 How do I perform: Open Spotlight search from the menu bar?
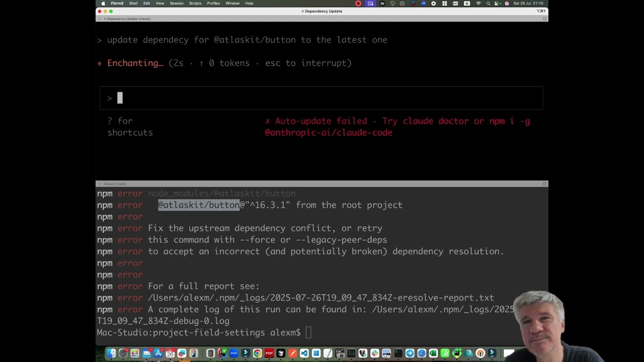[x=488, y=4]
